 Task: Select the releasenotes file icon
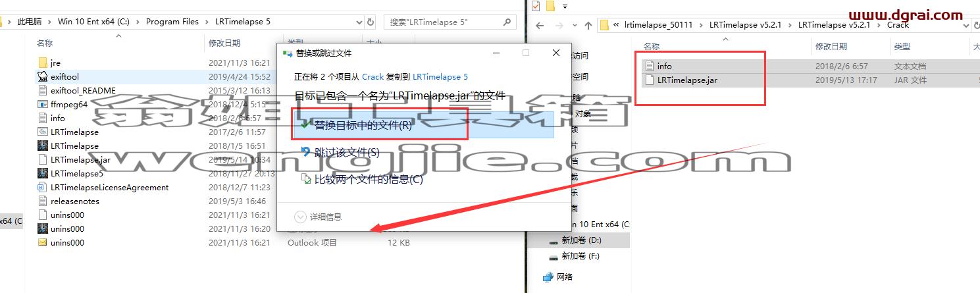coord(43,201)
